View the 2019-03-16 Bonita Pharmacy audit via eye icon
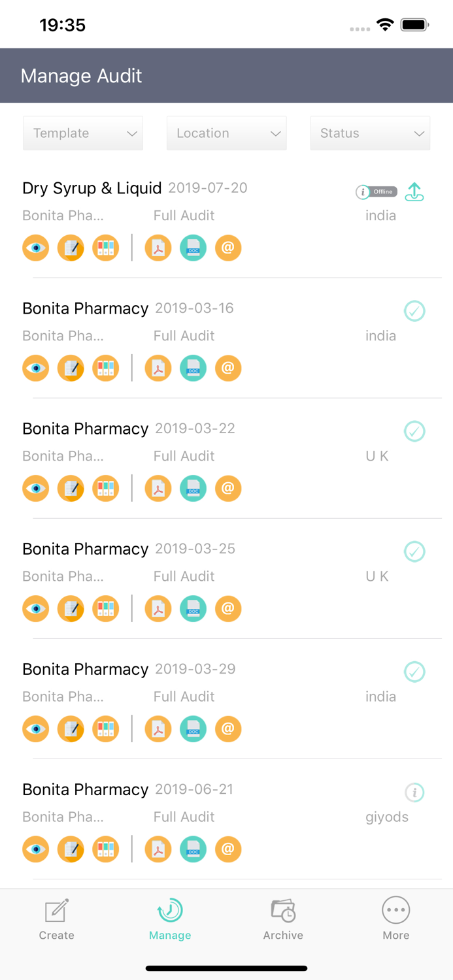Screen dimensions: 453x980 click(36, 368)
